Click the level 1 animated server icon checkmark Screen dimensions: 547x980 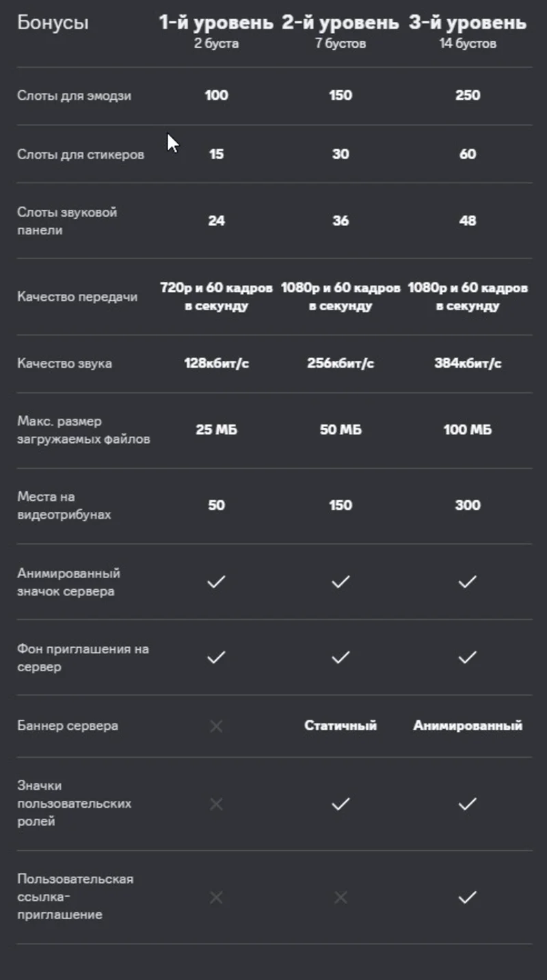click(216, 582)
